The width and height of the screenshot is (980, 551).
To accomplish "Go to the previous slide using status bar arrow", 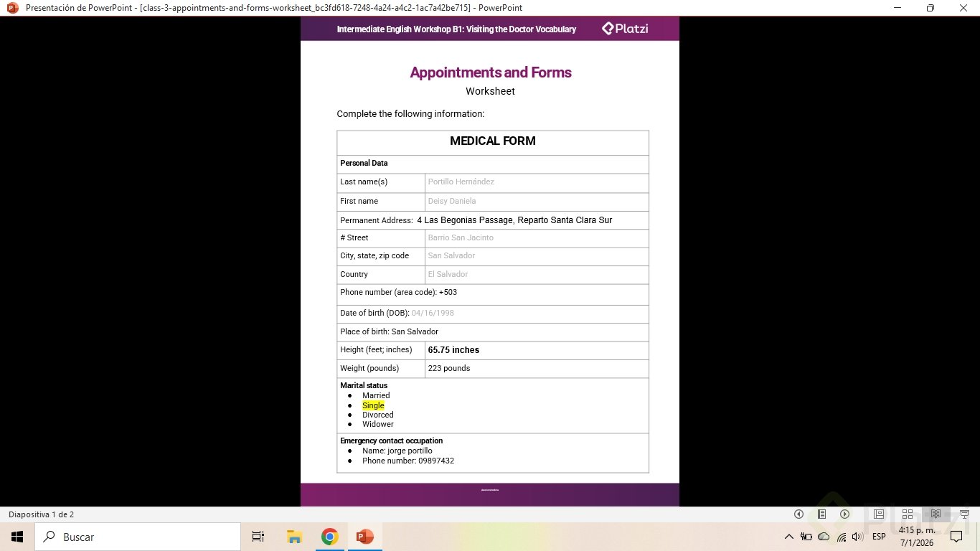I will click(798, 514).
